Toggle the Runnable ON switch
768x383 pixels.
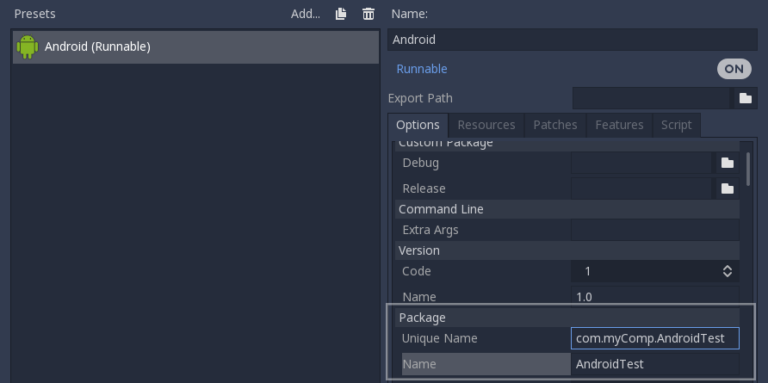(x=734, y=69)
